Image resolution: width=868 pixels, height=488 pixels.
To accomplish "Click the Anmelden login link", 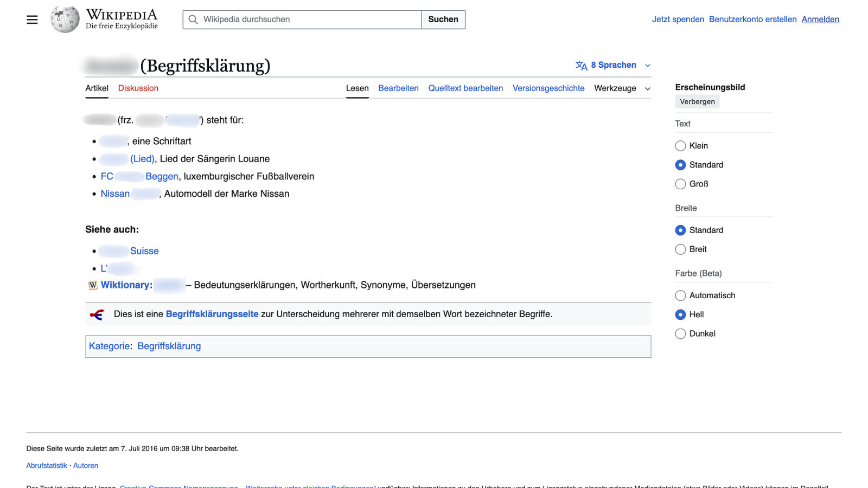I will [x=820, y=20].
